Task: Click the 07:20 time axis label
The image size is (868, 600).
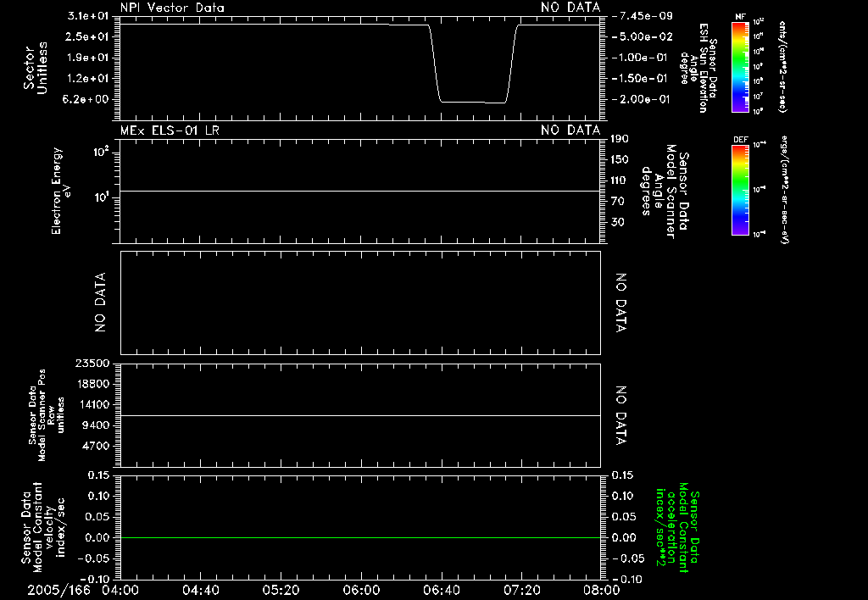Action: pos(521,590)
